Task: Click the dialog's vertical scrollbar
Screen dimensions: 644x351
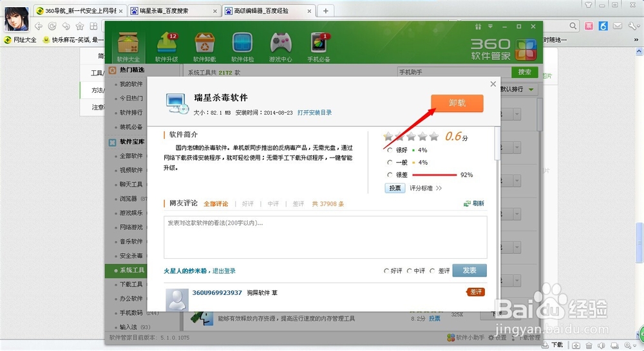Action: (497, 144)
